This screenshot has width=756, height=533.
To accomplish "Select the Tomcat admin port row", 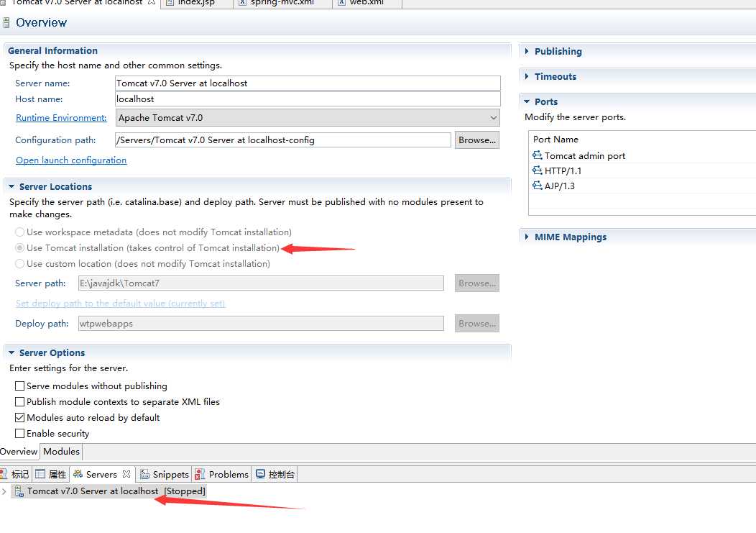I will click(642, 155).
